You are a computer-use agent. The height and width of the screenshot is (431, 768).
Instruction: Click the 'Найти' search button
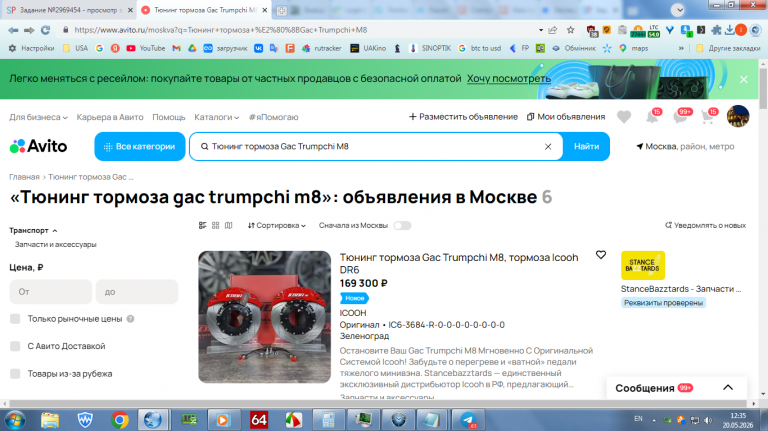pos(586,146)
